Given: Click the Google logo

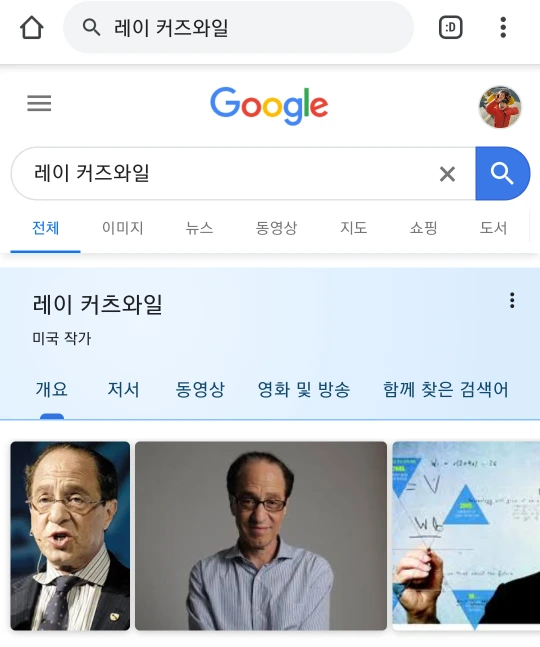Looking at the screenshot, I should click(269, 106).
